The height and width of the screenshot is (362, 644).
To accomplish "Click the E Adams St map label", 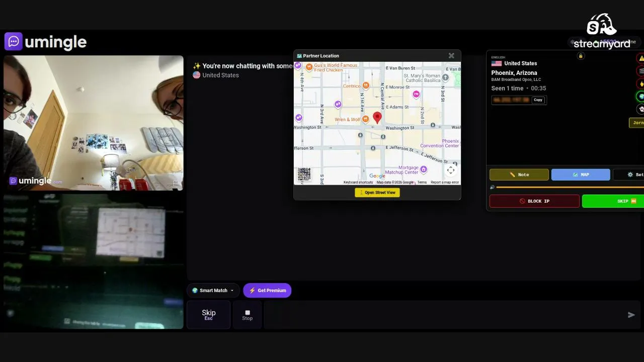I will (397, 107).
